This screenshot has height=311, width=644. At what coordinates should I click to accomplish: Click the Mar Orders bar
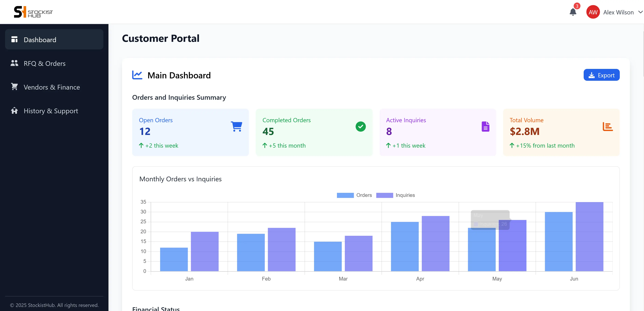328,256
